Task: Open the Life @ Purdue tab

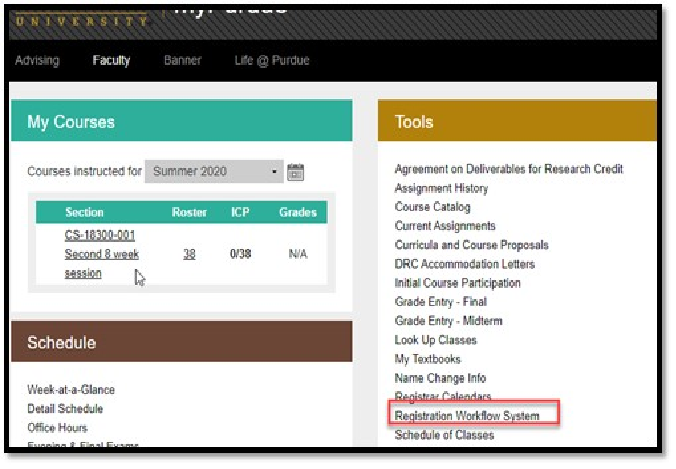Action: [x=272, y=61]
